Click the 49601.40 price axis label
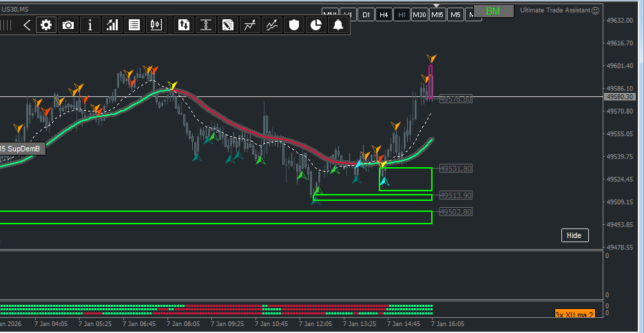Viewport: 644px width, 333px height. click(x=620, y=65)
